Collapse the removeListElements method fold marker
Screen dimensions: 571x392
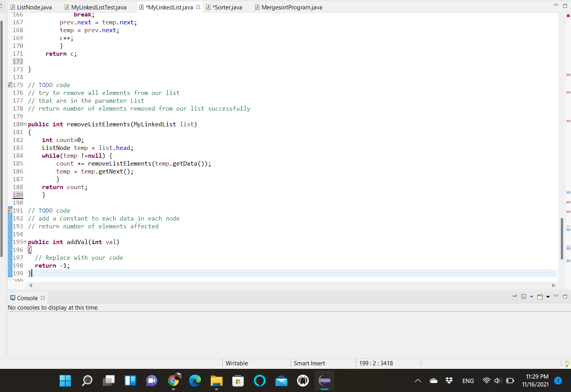point(25,124)
